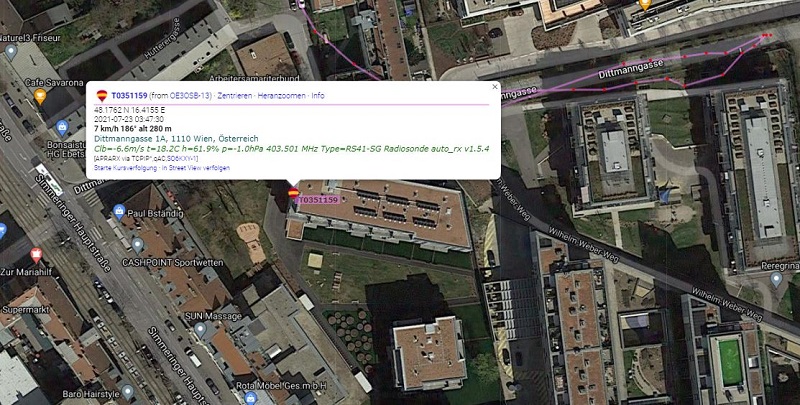Close the T0351159 info popup
The width and height of the screenshot is (800, 405).
click(494, 87)
